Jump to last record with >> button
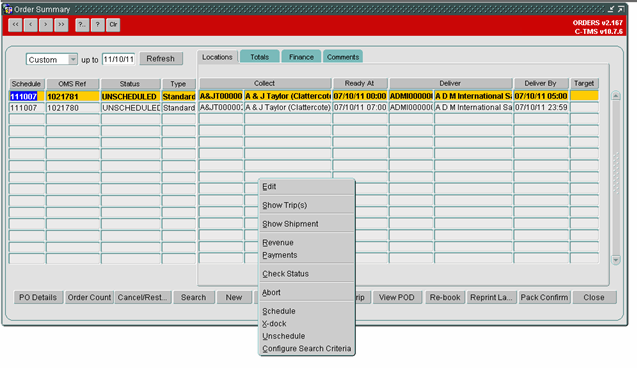Screen dimensions: 637x368 pos(61,25)
